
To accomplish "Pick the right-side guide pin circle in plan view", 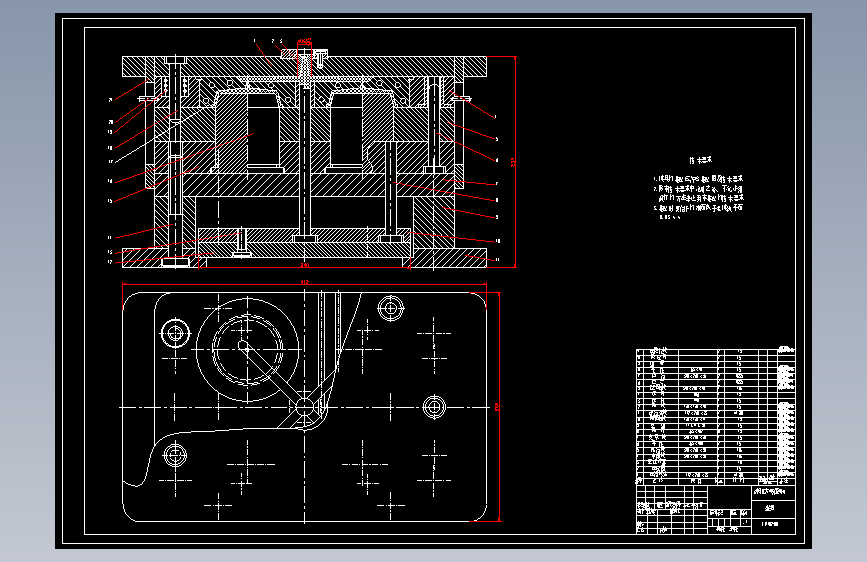I will 434,407.
